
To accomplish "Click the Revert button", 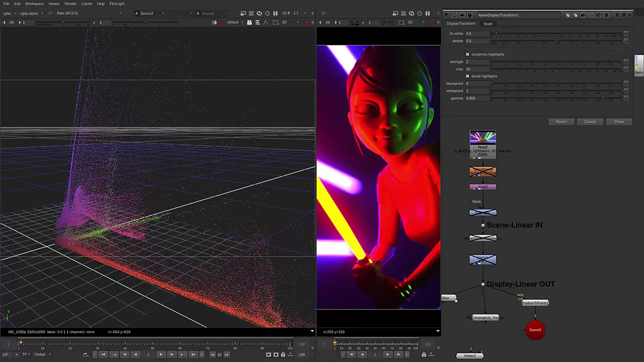I will 561,122.
